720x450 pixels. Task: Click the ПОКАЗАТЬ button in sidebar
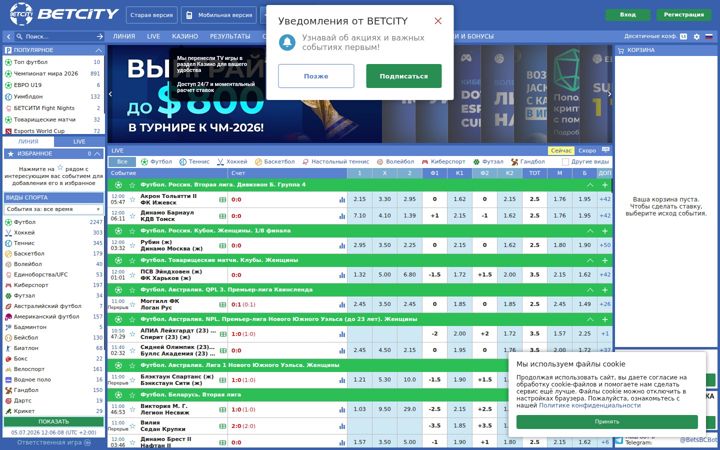click(54, 422)
